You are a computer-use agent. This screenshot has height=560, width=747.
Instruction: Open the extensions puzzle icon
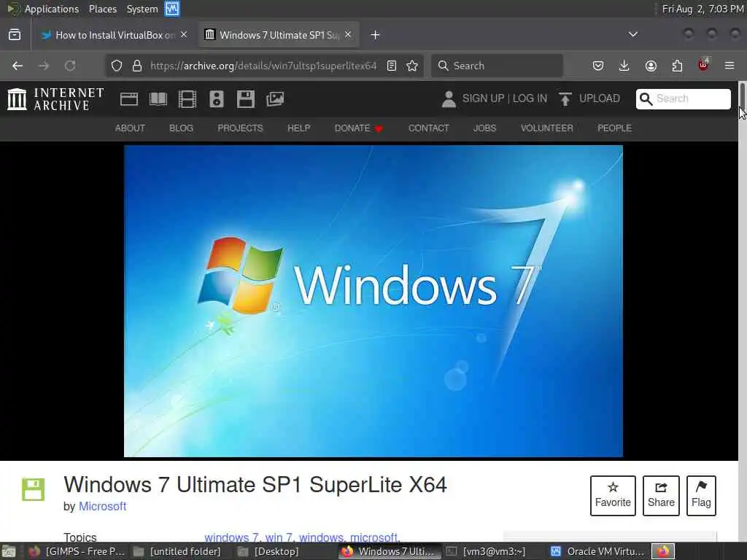(677, 66)
